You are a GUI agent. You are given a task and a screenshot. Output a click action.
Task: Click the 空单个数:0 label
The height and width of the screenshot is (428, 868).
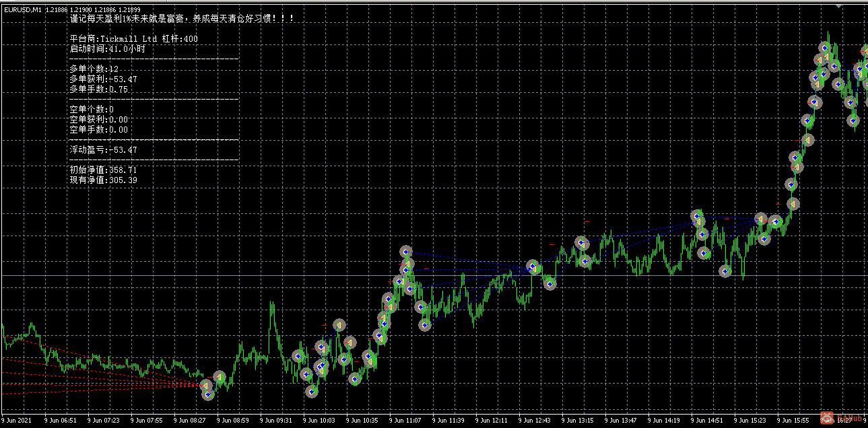point(92,110)
